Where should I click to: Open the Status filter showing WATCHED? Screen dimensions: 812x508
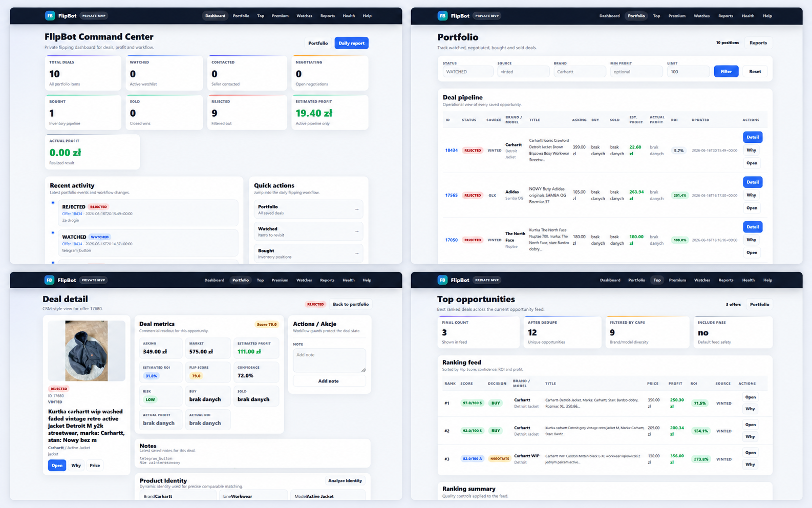[x=467, y=72]
